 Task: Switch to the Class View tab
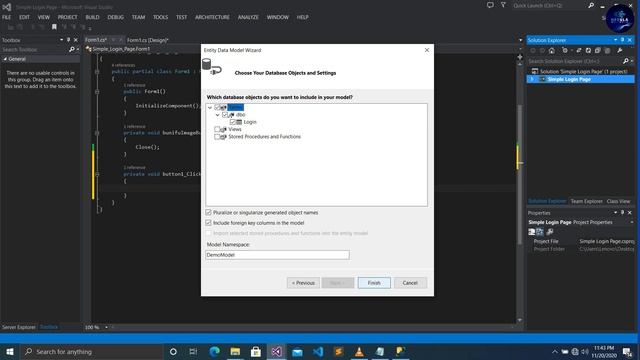point(618,201)
